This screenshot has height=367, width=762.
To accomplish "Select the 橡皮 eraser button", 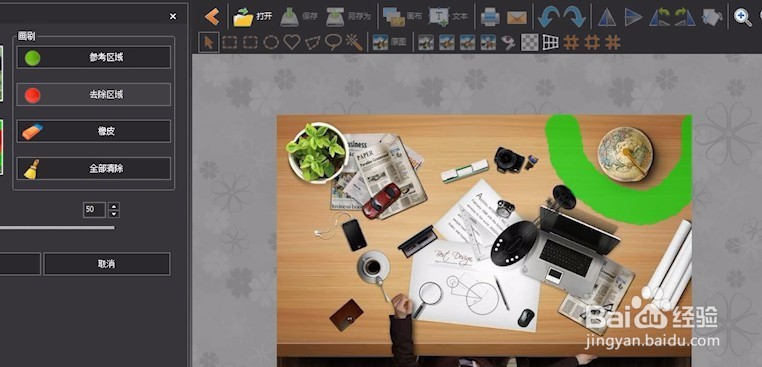I will pyautogui.click(x=94, y=131).
